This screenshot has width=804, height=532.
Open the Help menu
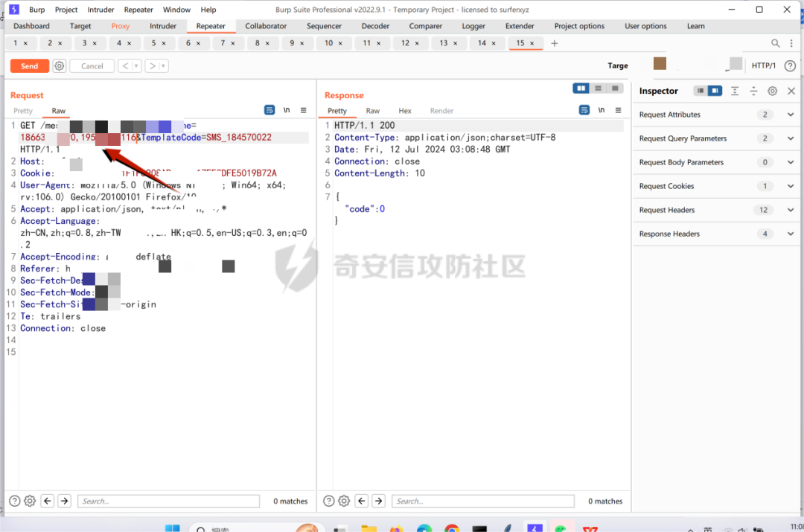click(x=208, y=10)
